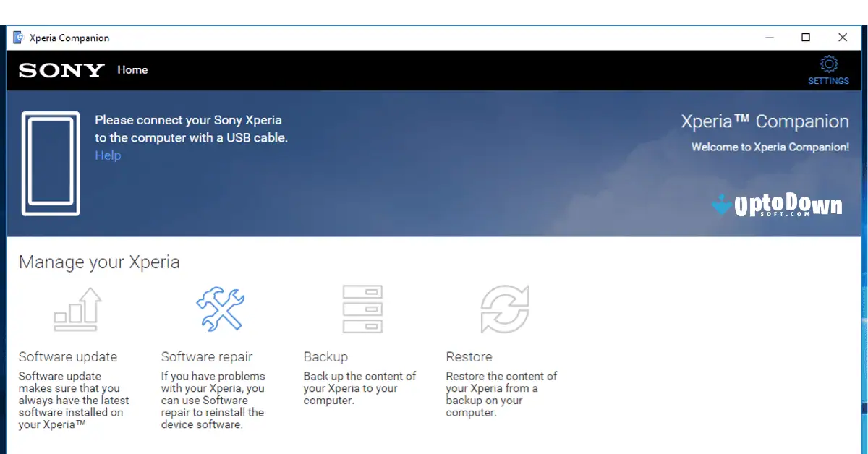Image resolution: width=868 pixels, height=454 pixels.
Task: Click the Manage your Xperia heading
Action: (98, 262)
